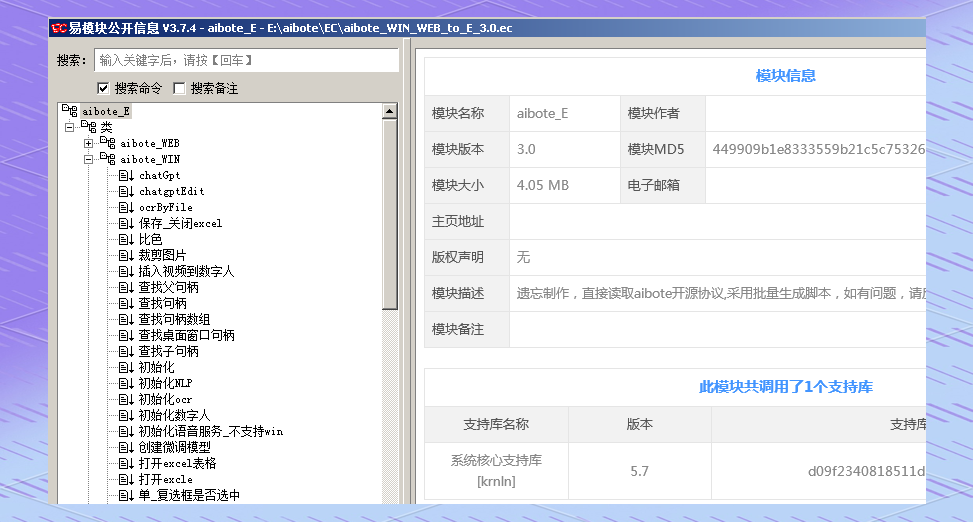Select the 比色 tree entry
Viewport: 973px width, 522px height.
pos(150,239)
